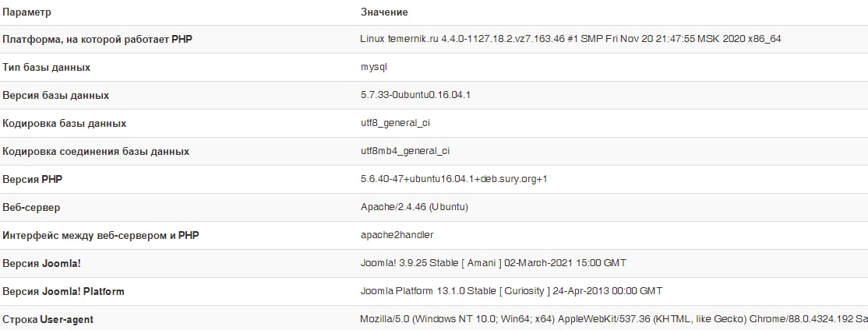Select the "Версия PHP" label
This screenshot has width=868, height=330.
coord(33,180)
